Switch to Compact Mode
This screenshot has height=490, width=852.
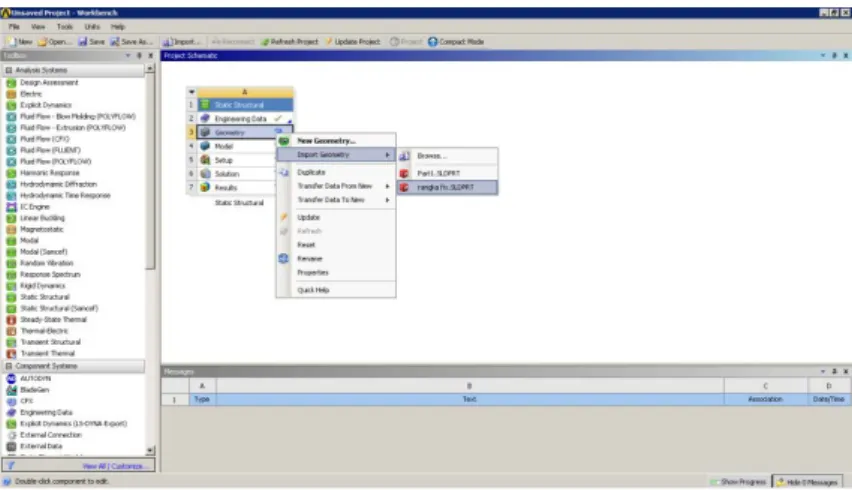(455, 42)
